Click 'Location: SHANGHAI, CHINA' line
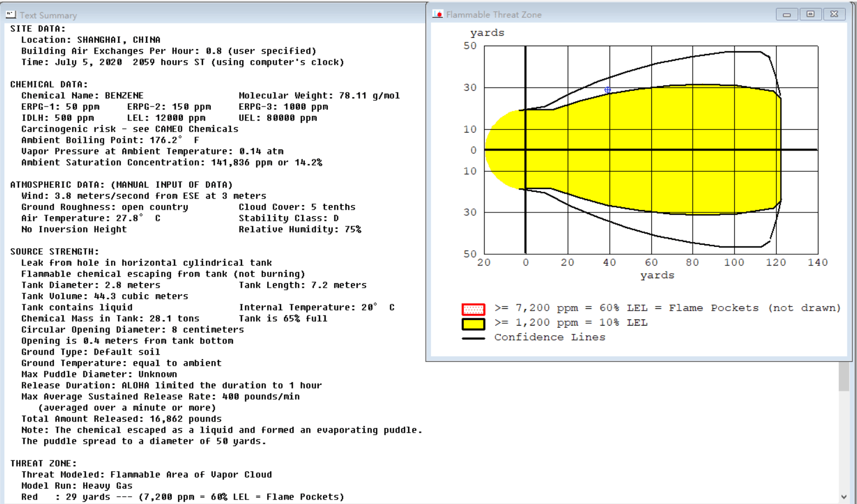 tap(91, 40)
